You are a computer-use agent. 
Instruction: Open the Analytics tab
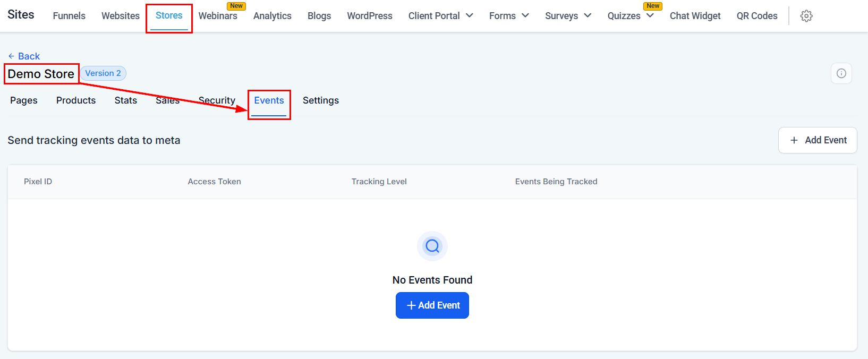pyautogui.click(x=272, y=16)
